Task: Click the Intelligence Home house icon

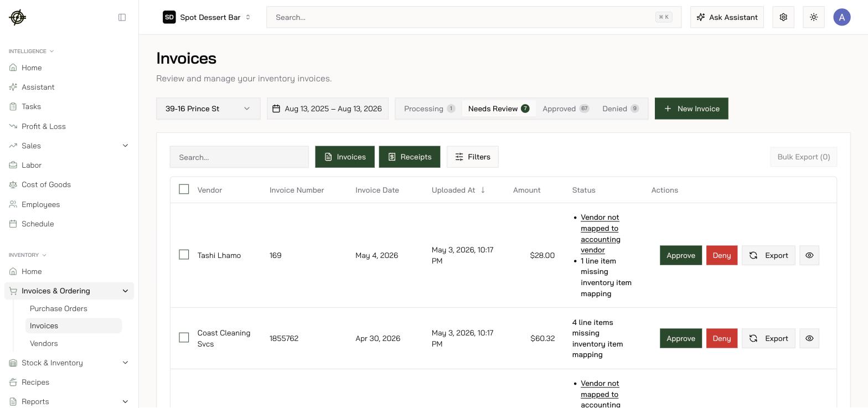Action: pos(13,68)
